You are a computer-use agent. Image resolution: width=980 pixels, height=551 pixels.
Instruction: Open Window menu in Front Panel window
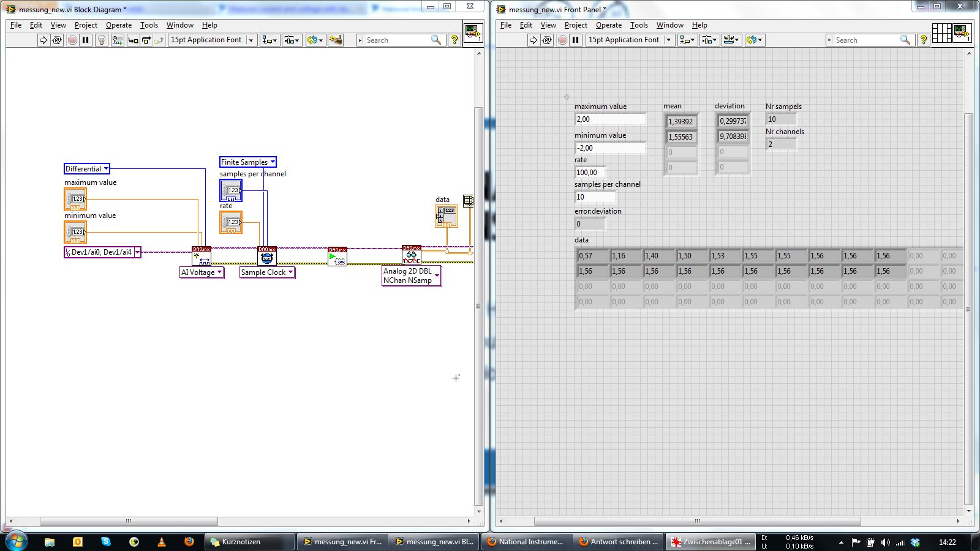[669, 25]
